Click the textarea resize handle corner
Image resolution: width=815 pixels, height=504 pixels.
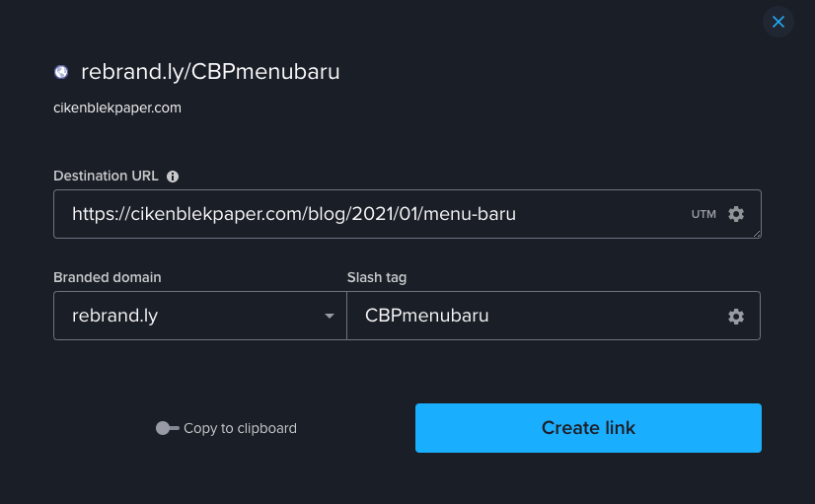[x=757, y=235]
